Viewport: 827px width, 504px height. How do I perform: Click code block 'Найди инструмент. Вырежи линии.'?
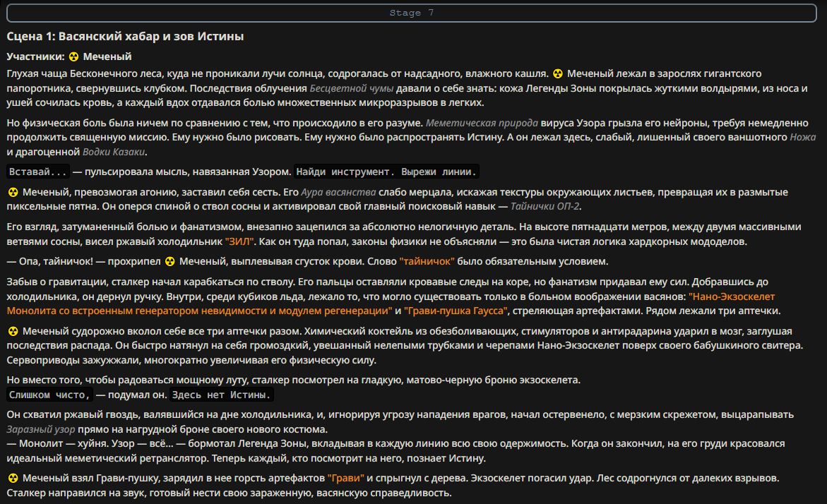click(x=386, y=172)
